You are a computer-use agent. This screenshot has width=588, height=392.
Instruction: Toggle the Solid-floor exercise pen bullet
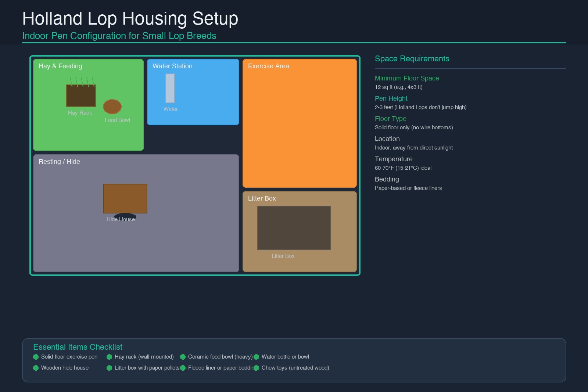(x=36, y=357)
